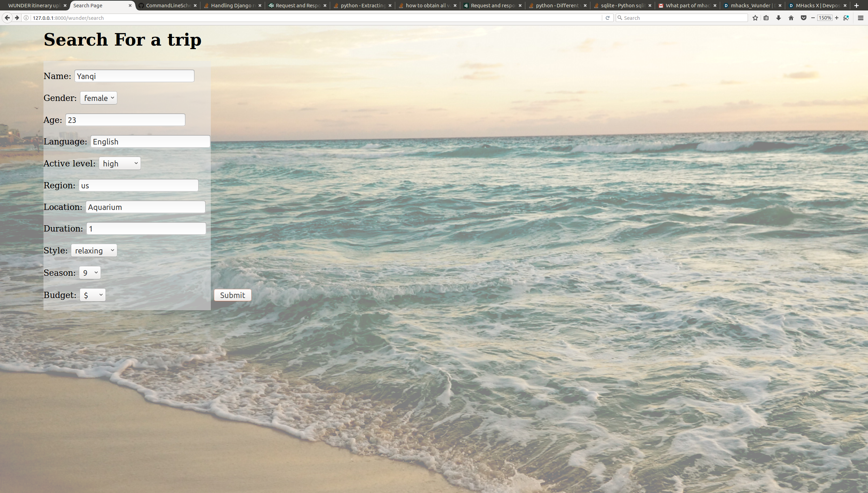Open the downloads arrow icon
868x493 pixels.
click(779, 18)
